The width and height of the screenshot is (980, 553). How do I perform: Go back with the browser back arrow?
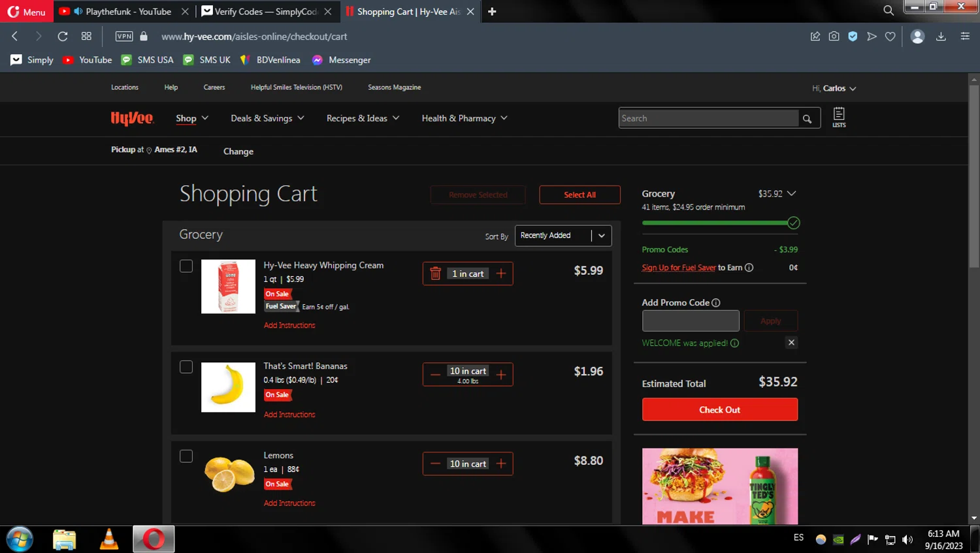tap(15, 37)
